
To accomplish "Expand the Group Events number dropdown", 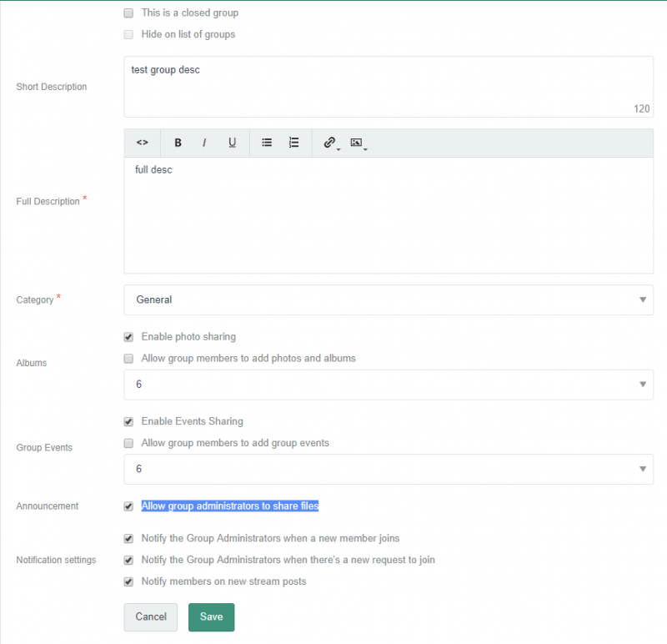I will click(x=389, y=469).
